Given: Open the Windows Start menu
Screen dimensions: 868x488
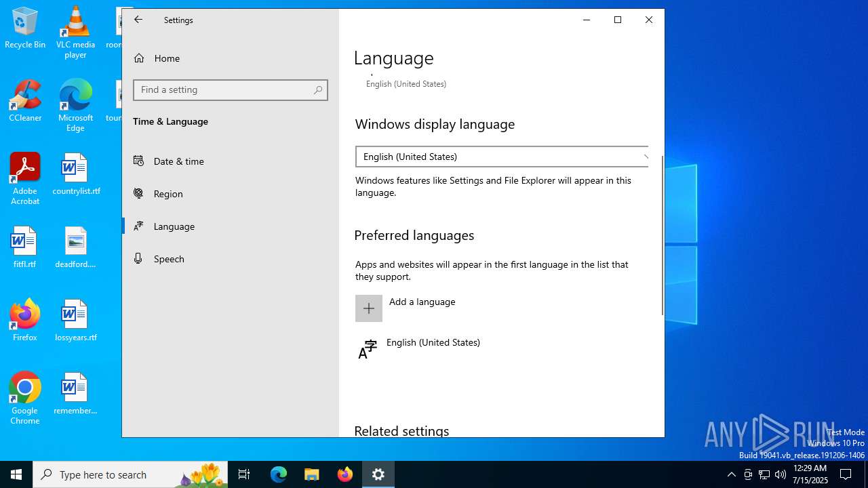Looking at the screenshot, I should pos(16,474).
